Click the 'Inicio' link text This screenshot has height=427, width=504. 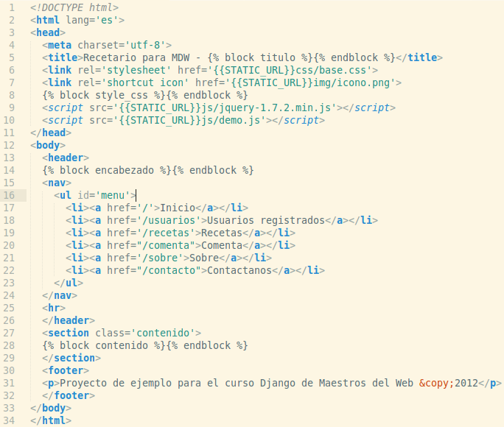pyautogui.click(x=178, y=208)
